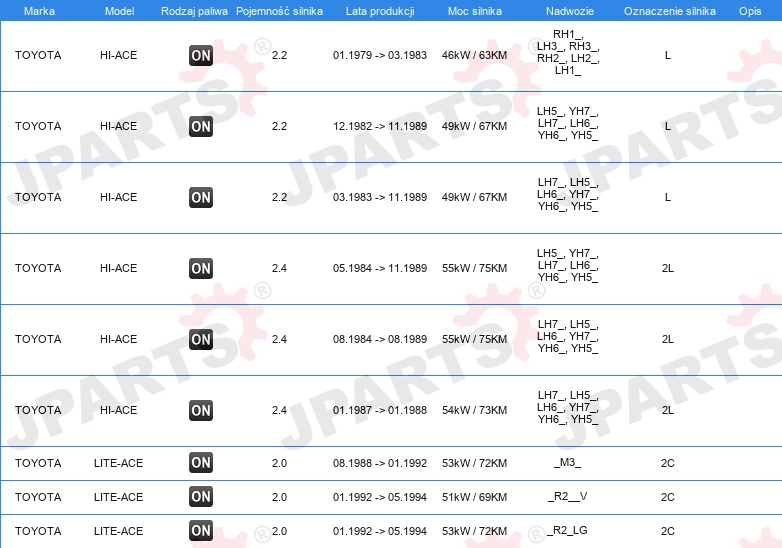The width and height of the screenshot is (782, 548).
Task: Click engine code L in the 46kW row
Action: tap(668, 55)
